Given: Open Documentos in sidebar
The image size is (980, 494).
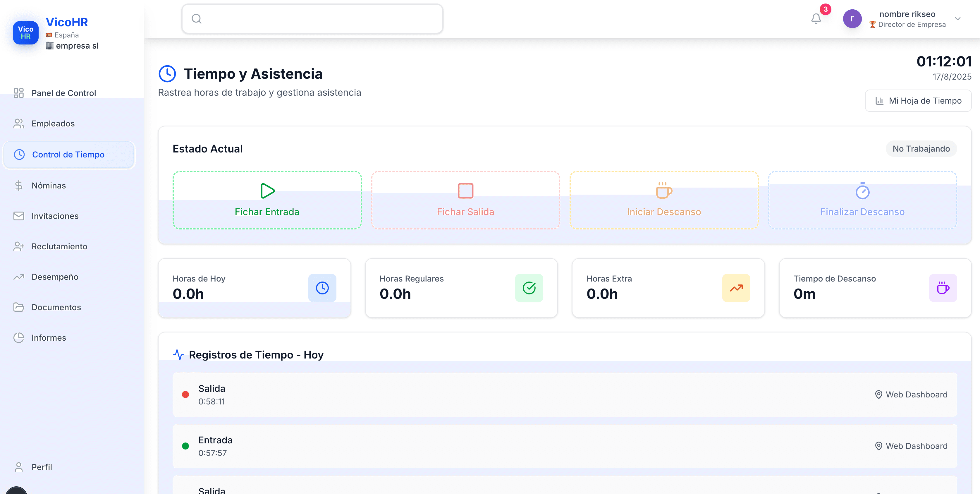Looking at the screenshot, I should [68, 307].
